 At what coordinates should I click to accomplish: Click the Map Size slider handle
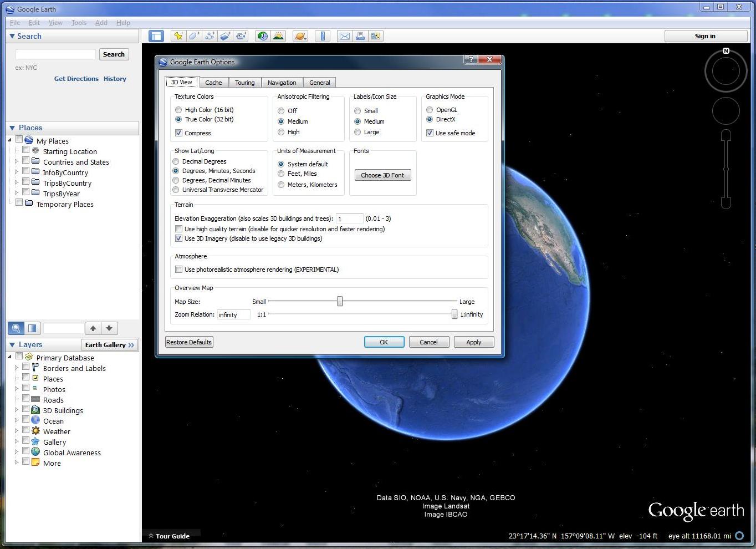tap(340, 301)
